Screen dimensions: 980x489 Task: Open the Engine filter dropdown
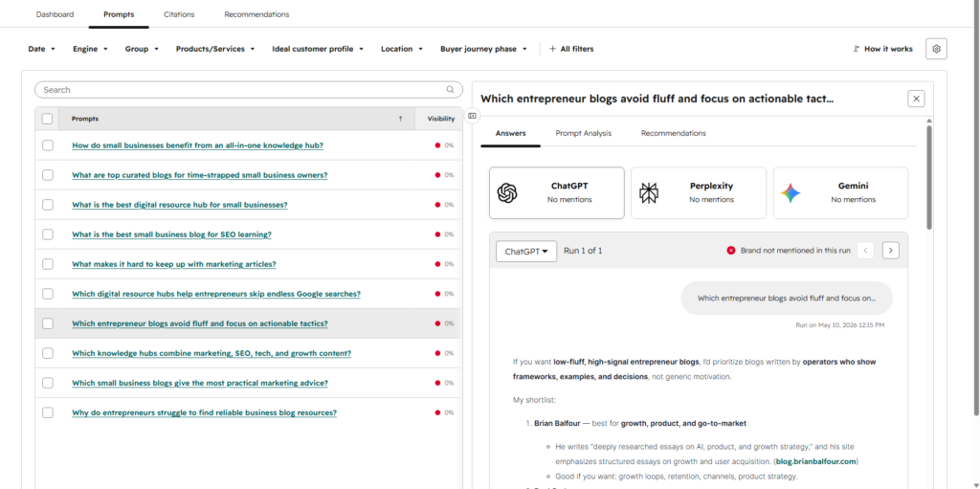point(91,49)
